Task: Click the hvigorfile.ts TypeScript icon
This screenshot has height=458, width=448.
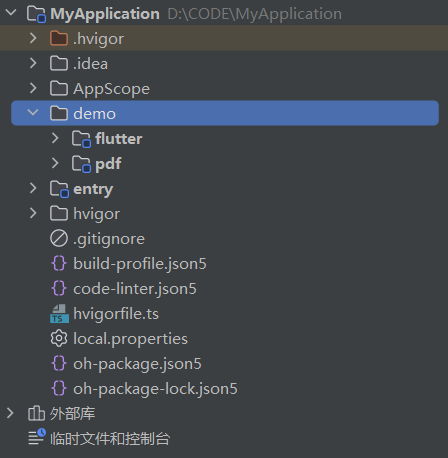Action: 59,314
